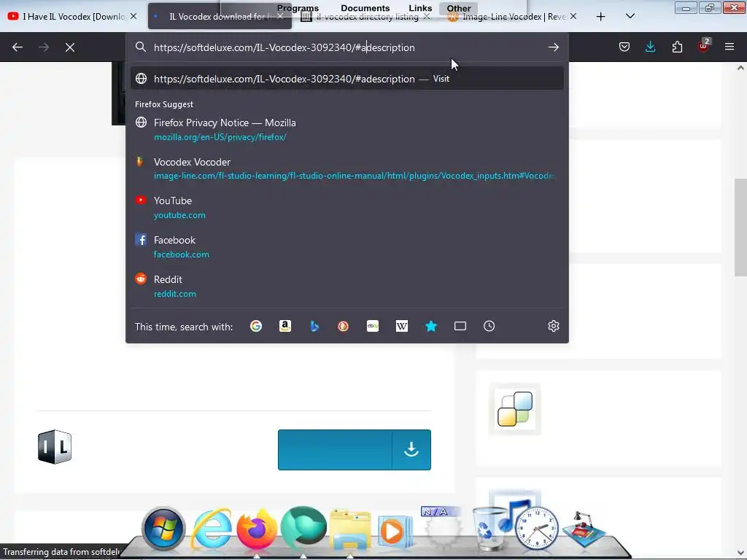The image size is (747, 560).
Task: Open Programs in top overlay bar
Action: click(x=298, y=8)
